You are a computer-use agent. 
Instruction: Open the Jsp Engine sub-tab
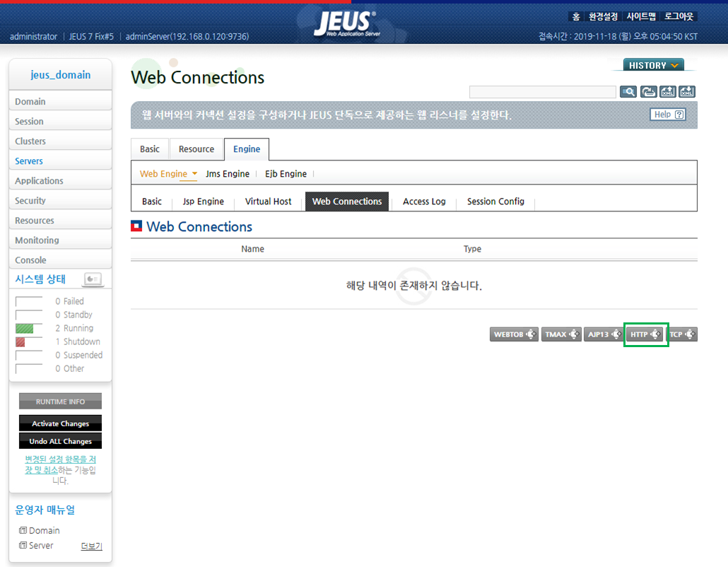204,201
